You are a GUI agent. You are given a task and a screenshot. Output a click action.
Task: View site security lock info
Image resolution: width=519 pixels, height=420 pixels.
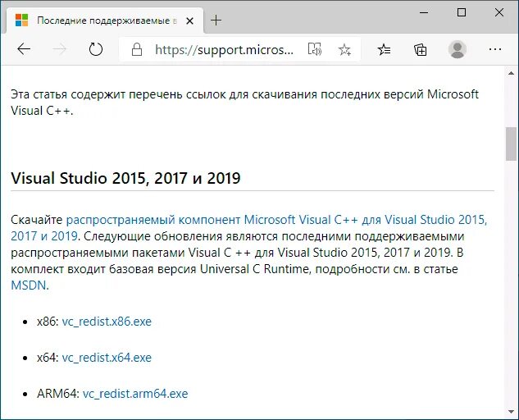click(137, 50)
